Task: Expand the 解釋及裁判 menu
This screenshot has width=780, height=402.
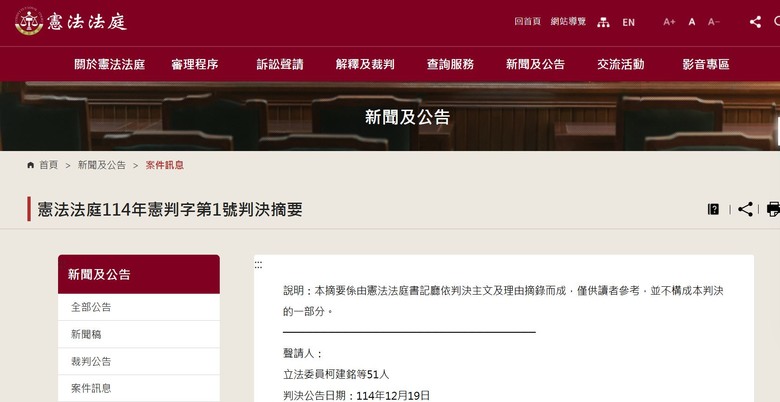Action: coord(365,64)
